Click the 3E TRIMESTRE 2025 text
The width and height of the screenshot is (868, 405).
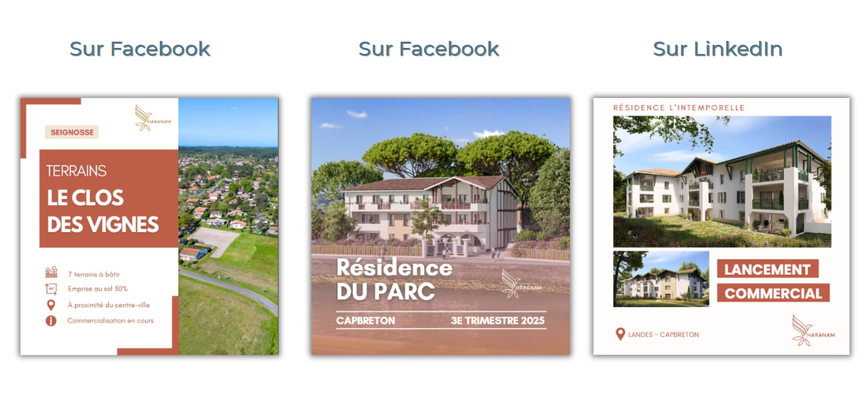(497, 321)
